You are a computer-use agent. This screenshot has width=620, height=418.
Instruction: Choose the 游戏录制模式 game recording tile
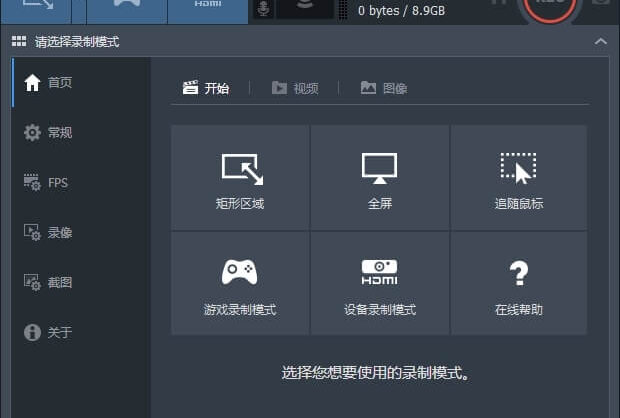(240, 283)
